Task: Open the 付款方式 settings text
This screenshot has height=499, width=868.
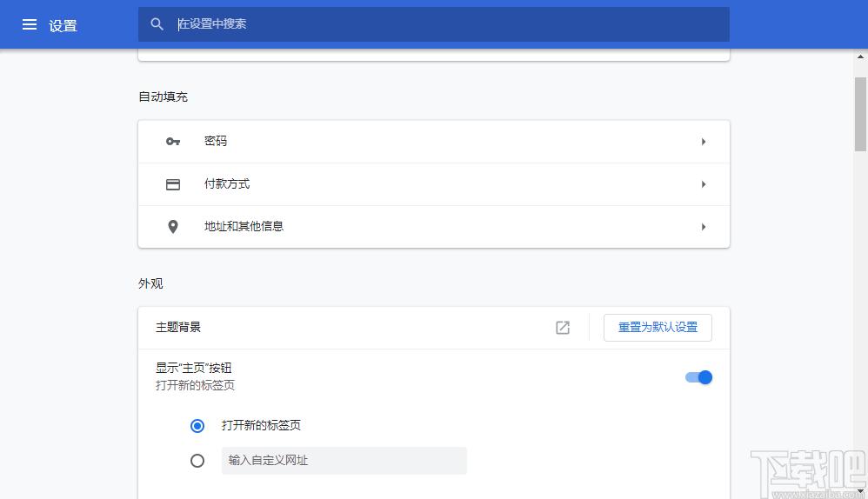Action: coord(227,183)
